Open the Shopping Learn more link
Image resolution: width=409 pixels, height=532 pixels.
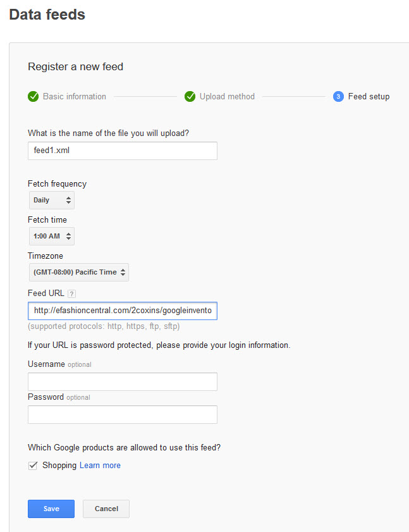pos(100,465)
